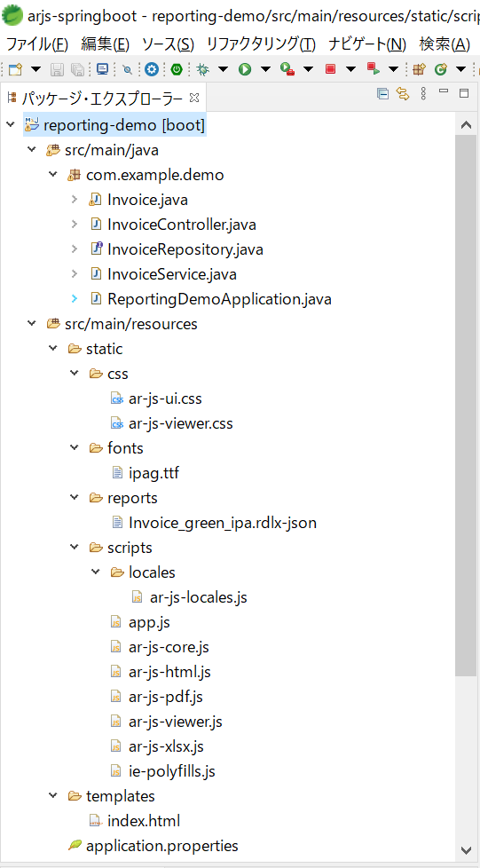Click the scrollbar down arrow in explorer
The image size is (480, 868).
click(x=466, y=849)
